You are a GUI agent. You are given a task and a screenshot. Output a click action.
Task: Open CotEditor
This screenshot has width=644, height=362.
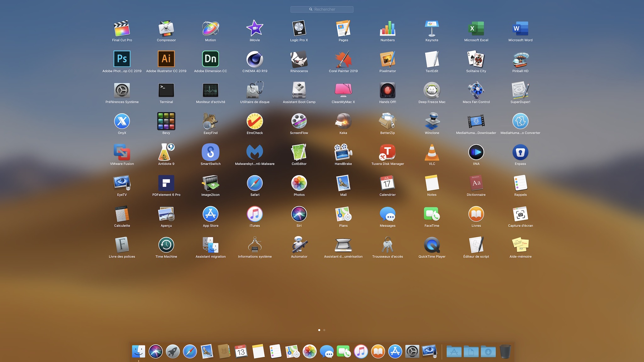tap(299, 152)
